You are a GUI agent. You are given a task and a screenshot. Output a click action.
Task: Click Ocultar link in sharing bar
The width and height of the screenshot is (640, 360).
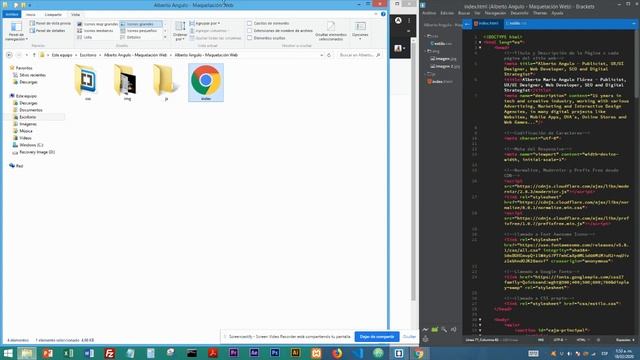click(x=409, y=337)
